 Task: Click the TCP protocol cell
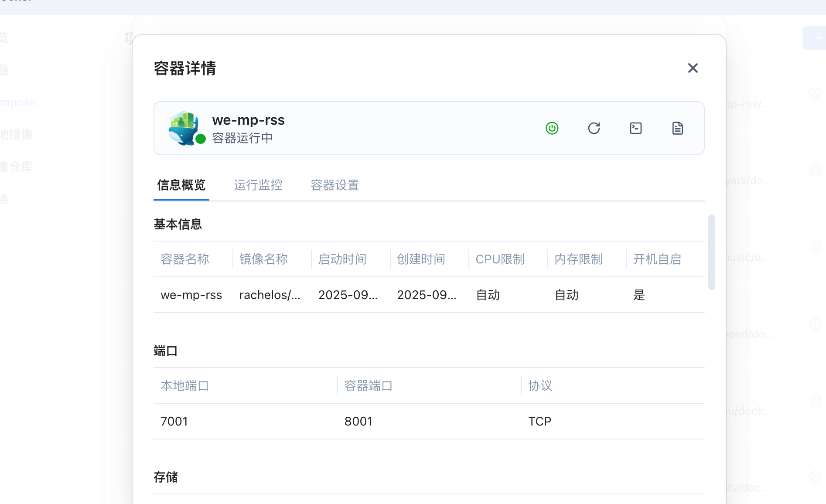539,422
